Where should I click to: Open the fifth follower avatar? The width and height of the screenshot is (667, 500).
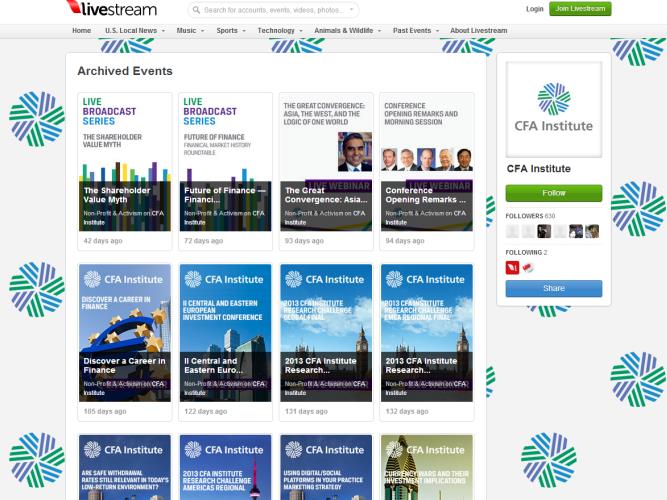[x=576, y=231]
